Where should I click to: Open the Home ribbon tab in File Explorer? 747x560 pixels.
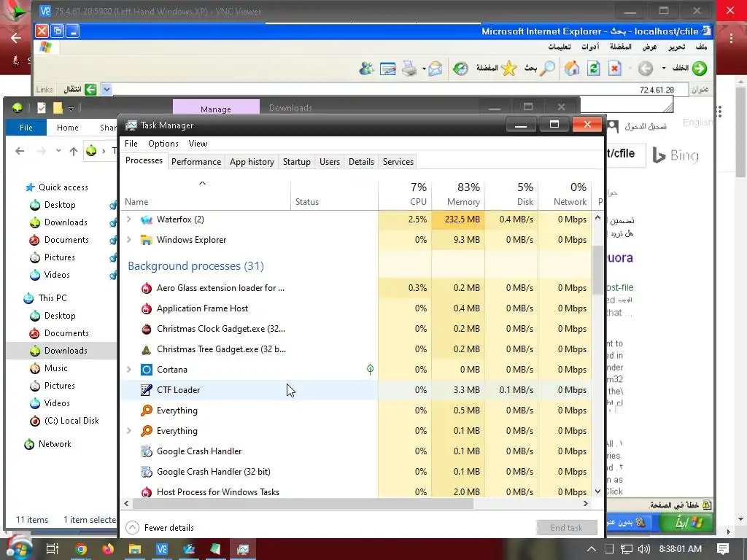(x=67, y=128)
